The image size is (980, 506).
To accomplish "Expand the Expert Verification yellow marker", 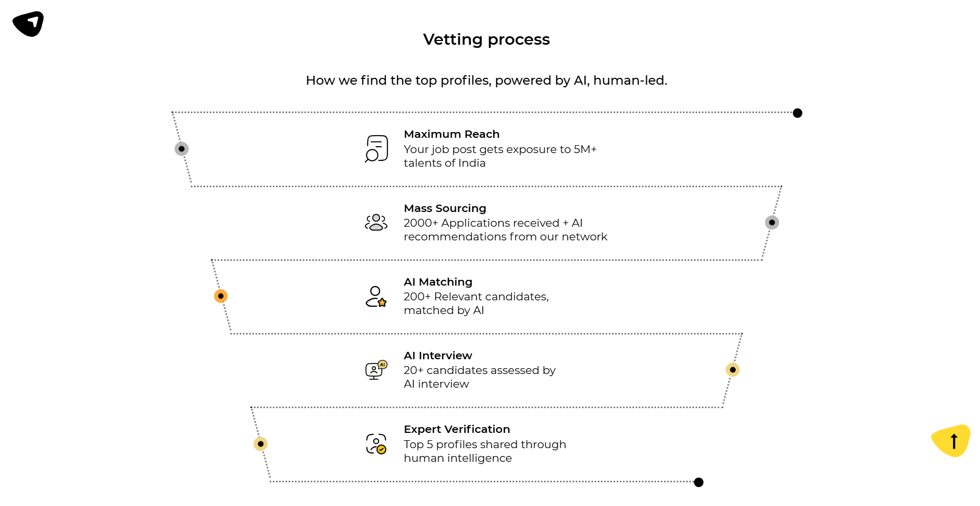I will tap(260, 444).
